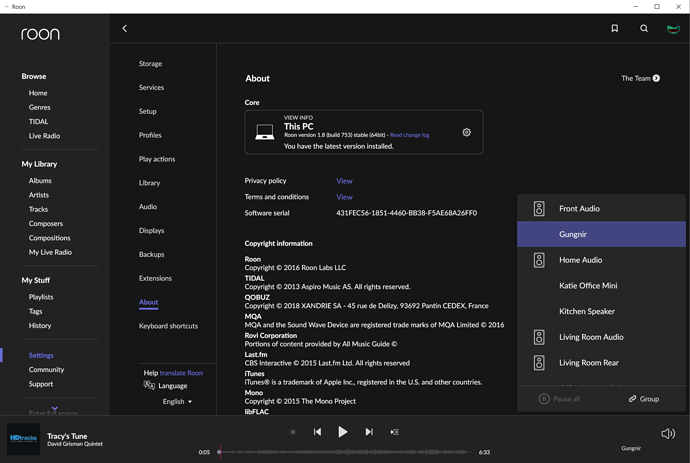Expand sidebar with down chevron

[x=55, y=408]
